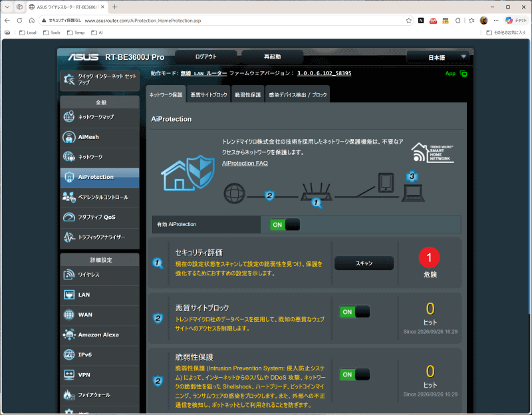Open WAN settings in the sidebar
Viewport: 532px width, 415px height.
(100, 315)
